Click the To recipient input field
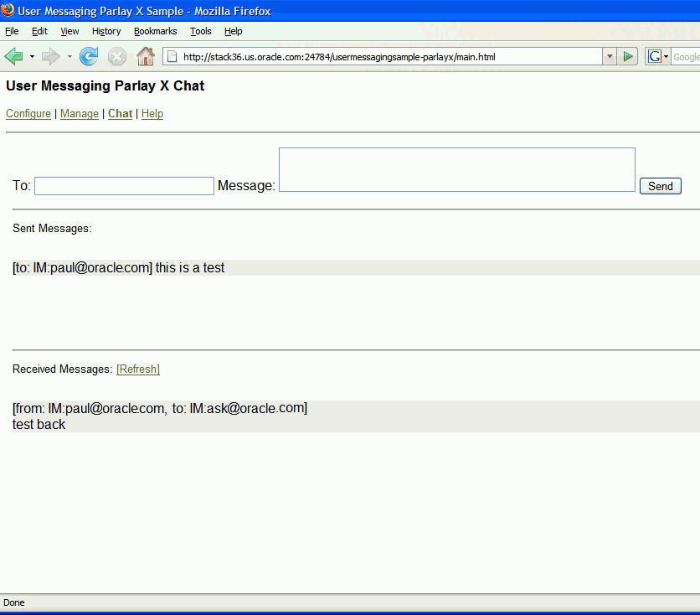This screenshot has width=700, height=615. tap(124, 186)
